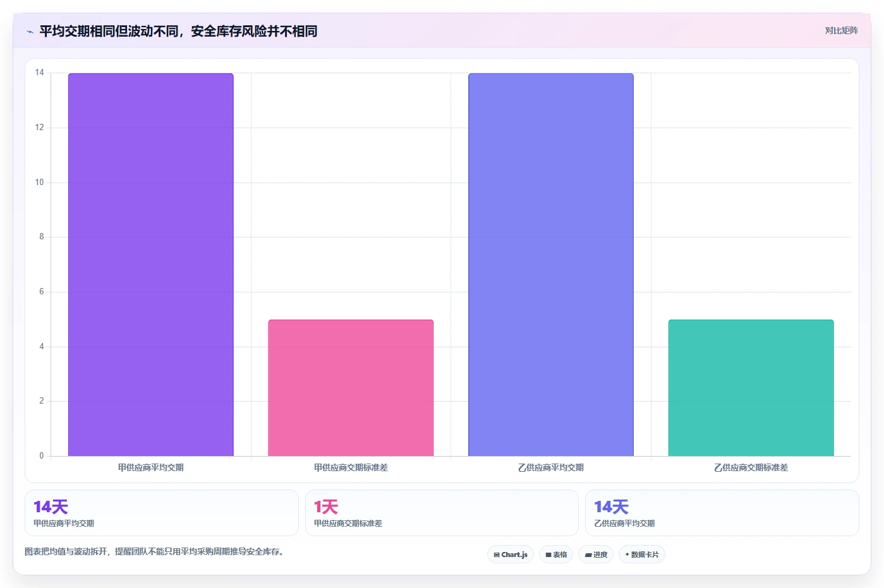884x588 pixels.
Task: Click the 对比矩阵 label in header
Action: coord(841,30)
